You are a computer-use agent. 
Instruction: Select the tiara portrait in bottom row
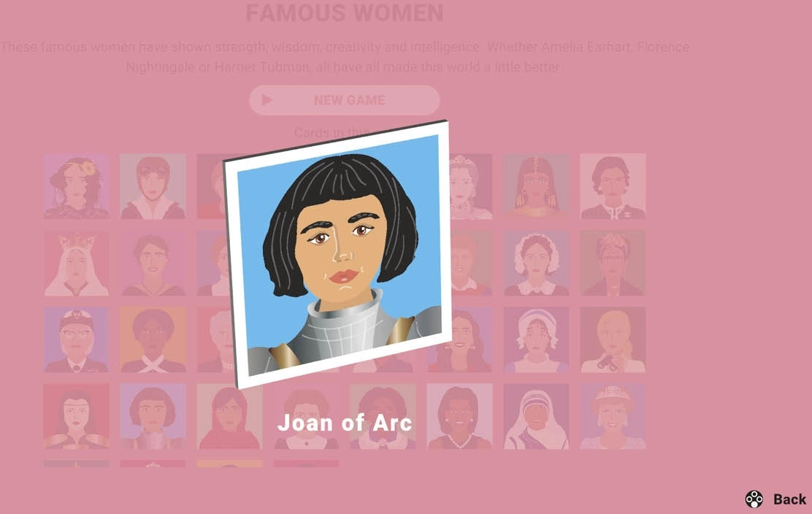[x=613, y=416]
